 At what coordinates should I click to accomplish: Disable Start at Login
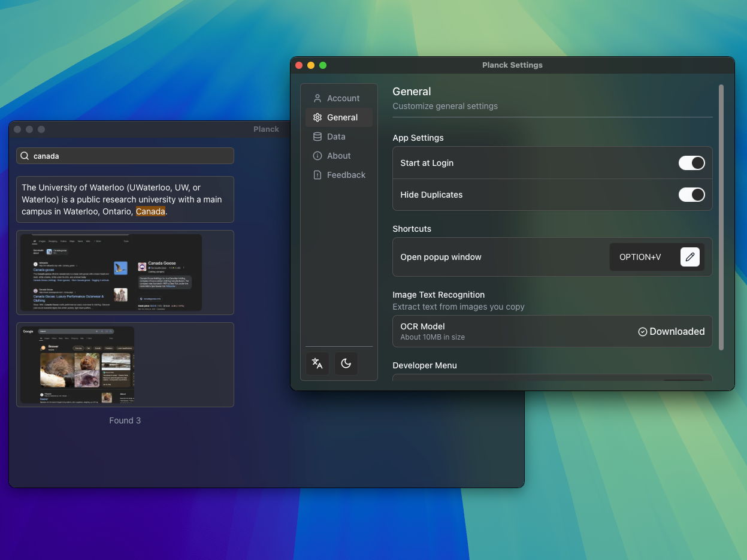pos(691,162)
